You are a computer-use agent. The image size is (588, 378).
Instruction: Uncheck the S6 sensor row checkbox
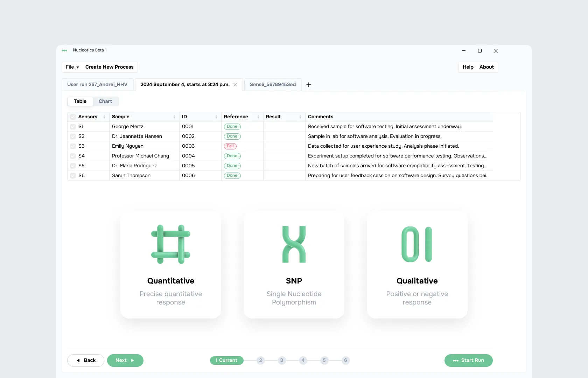(73, 176)
